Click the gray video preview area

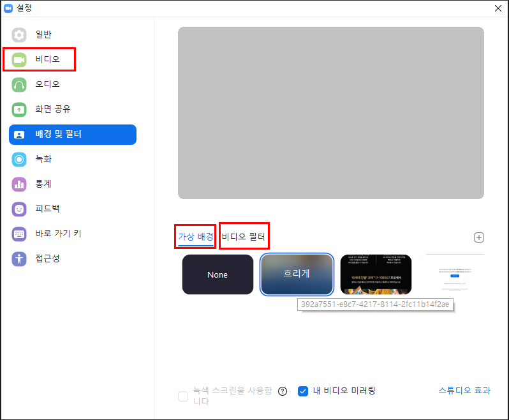[331, 113]
